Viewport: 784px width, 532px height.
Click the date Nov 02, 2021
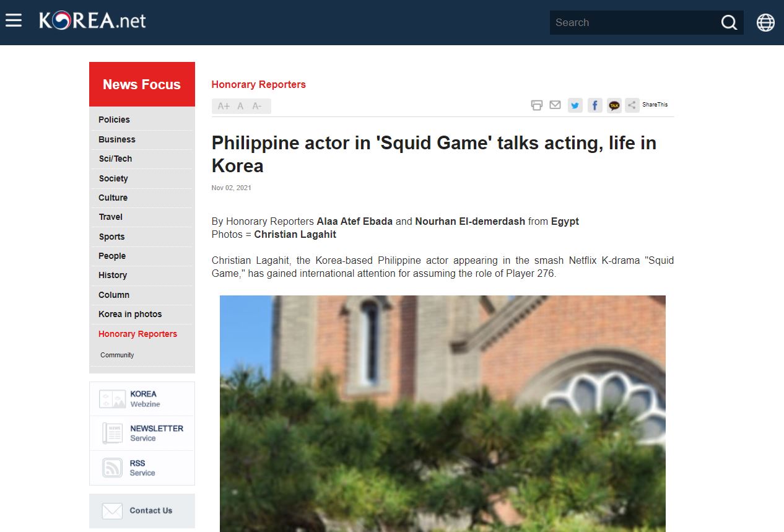pyautogui.click(x=232, y=188)
